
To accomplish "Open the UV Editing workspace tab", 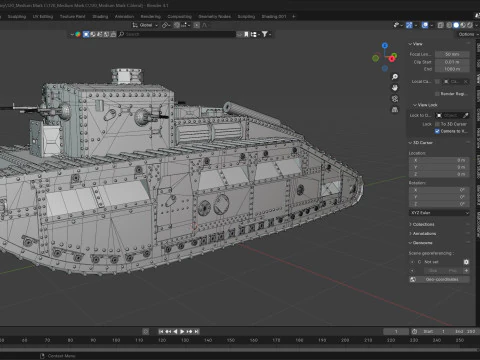I will [43, 16].
